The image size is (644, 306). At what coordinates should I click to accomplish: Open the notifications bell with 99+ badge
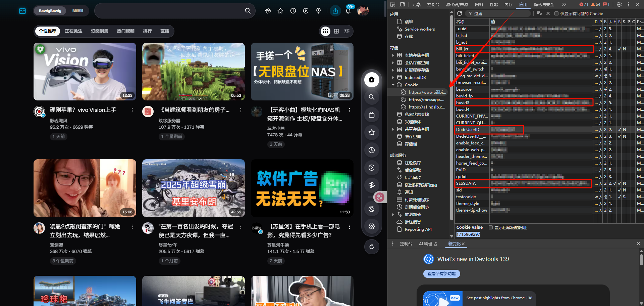point(348,11)
